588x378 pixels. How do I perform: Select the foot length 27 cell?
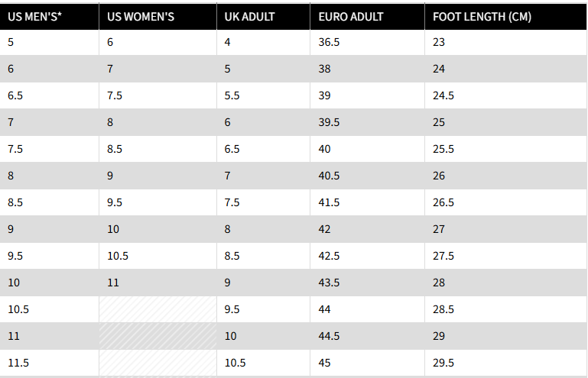tap(439, 229)
